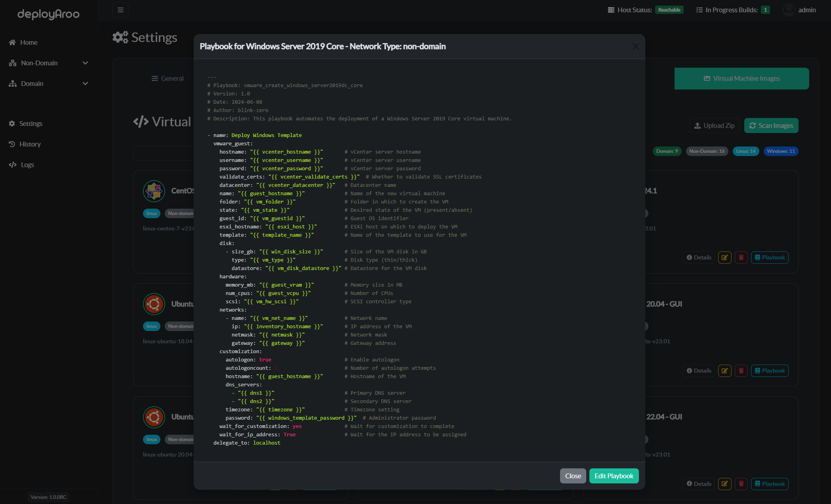Click the linux tag on CentOS card
This screenshot has height=504, width=831.
click(152, 213)
